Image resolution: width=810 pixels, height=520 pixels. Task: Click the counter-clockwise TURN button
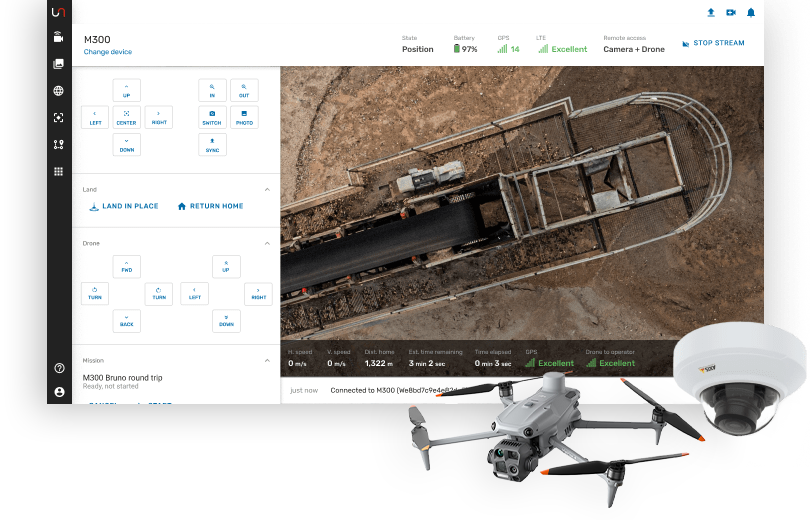coord(95,294)
